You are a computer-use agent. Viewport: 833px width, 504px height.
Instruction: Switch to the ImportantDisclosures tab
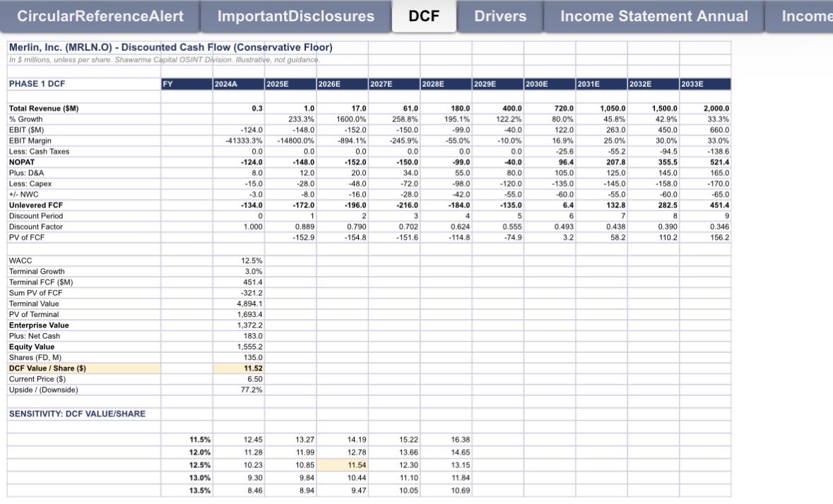click(295, 16)
